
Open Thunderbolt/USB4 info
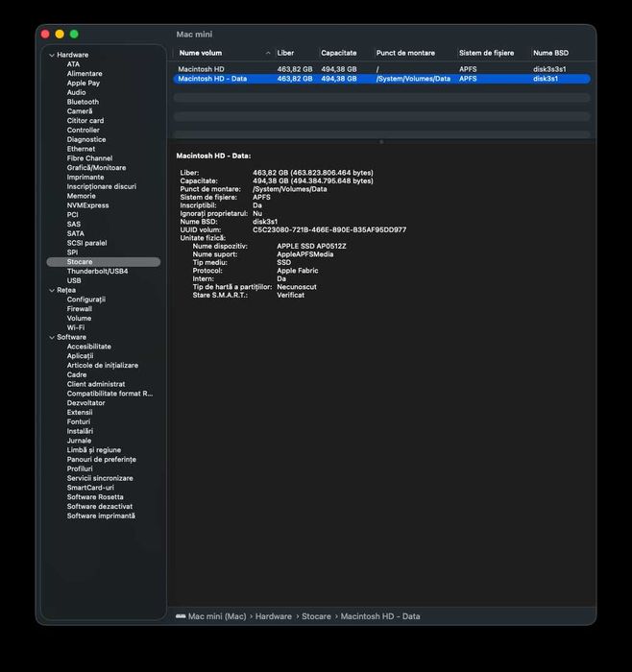click(x=97, y=272)
